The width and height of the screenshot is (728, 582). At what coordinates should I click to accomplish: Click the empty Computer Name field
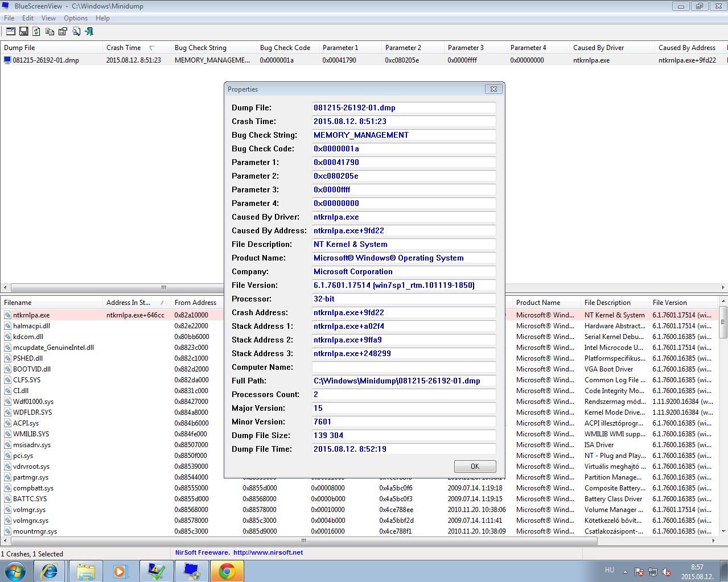[404, 367]
